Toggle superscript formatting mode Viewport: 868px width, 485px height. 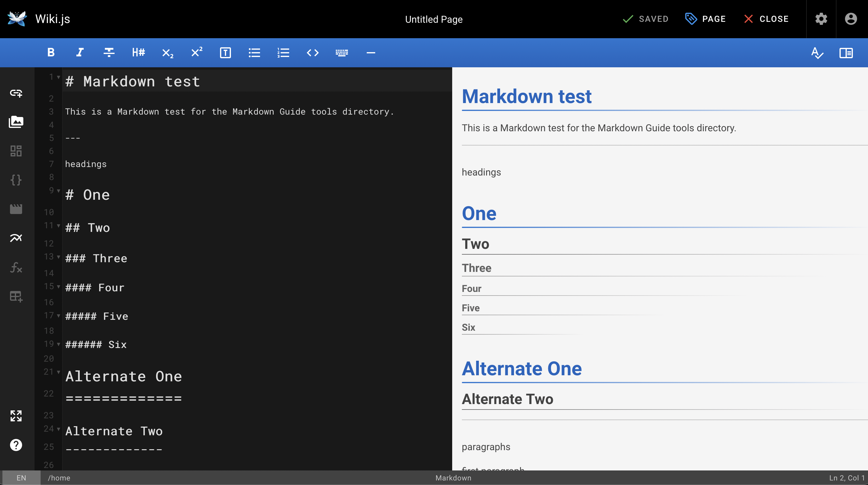click(x=196, y=52)
